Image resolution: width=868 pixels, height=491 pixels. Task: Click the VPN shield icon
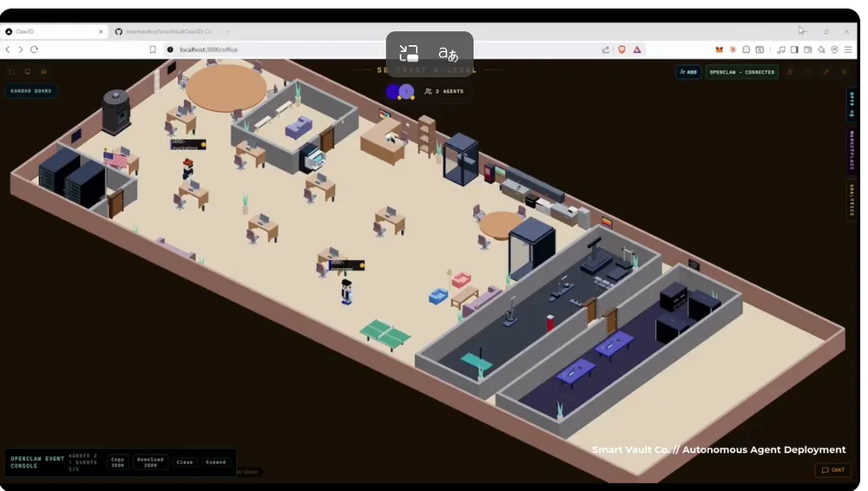835,49
